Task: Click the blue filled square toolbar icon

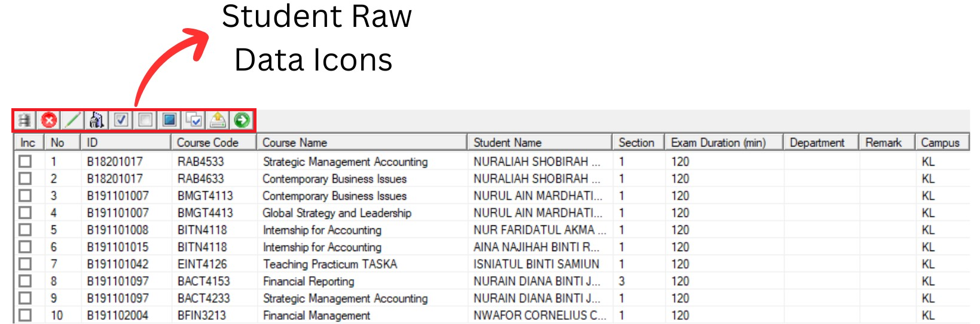Action: tap(169, 120)
